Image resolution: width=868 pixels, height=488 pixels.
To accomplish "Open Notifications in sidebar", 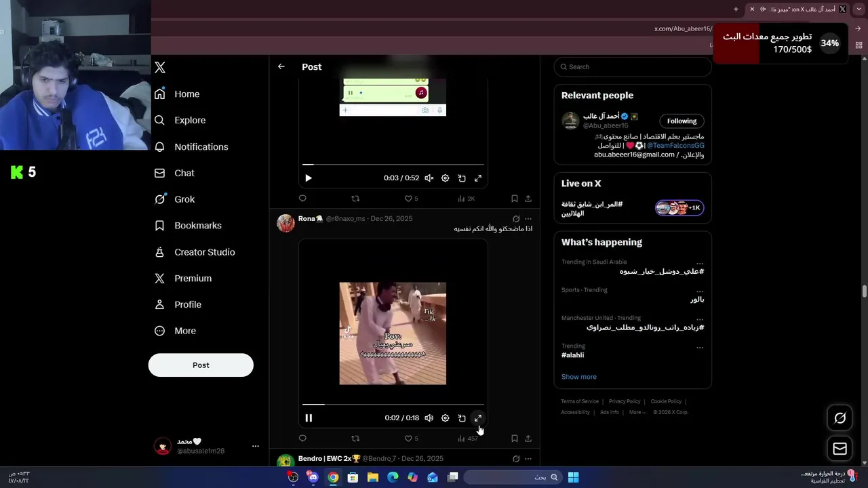I will pyautogui.click(x=191, y=146).
